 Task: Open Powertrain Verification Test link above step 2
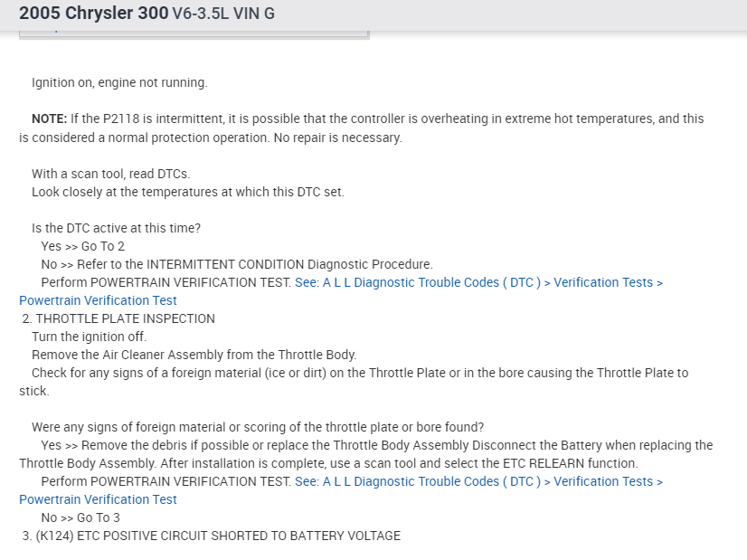(98, 300)
